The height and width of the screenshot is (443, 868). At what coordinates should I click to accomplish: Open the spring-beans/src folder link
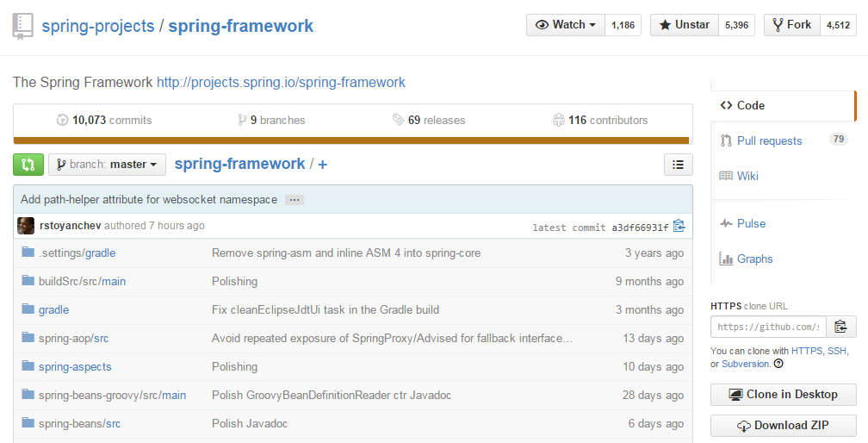click(x=79, y=424)
